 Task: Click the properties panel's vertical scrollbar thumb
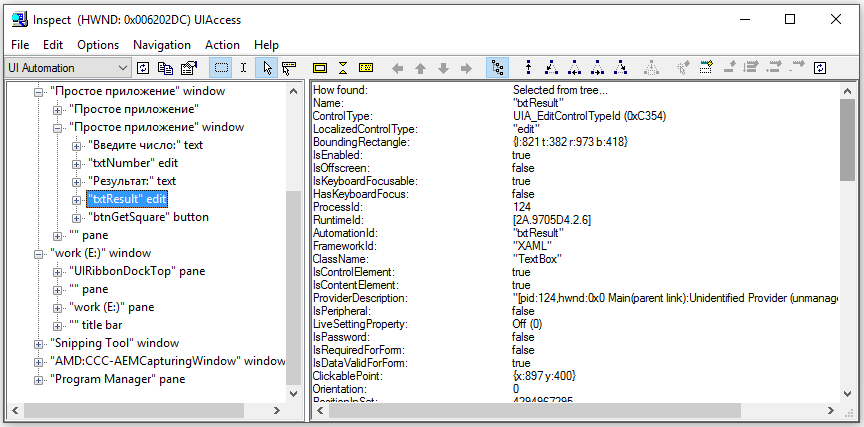[847, 140]
